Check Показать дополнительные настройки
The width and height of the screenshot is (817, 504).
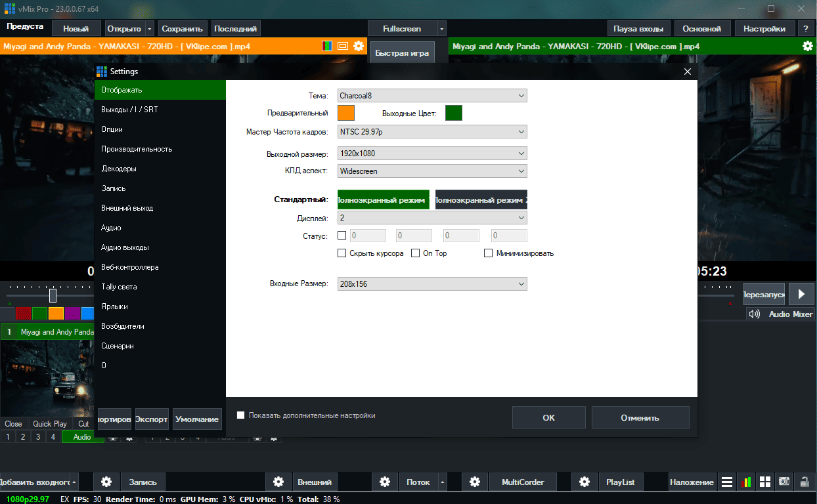pyautogui.click(x=241, y=415)
